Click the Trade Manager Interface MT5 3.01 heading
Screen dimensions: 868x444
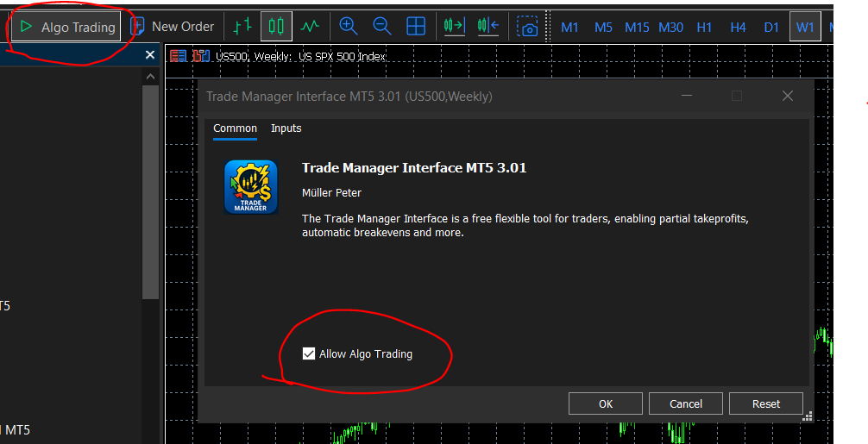[414, 168]
